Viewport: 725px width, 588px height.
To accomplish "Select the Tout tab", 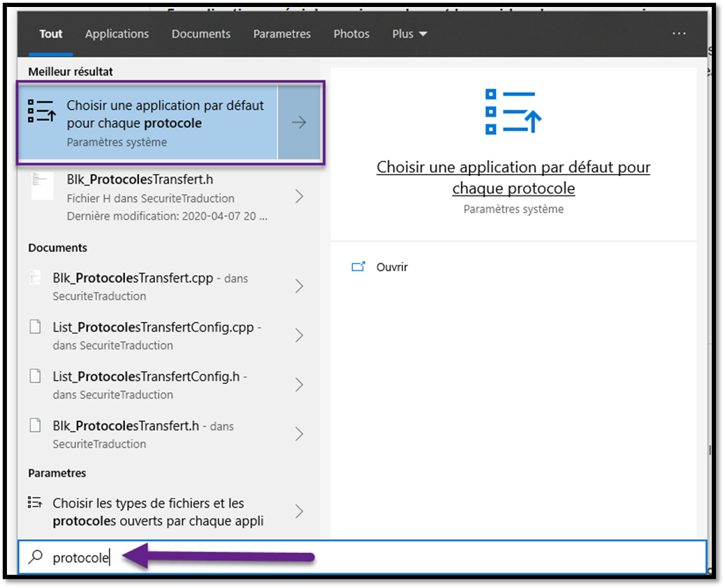I will pyautogui.click(x=51, y=34).
